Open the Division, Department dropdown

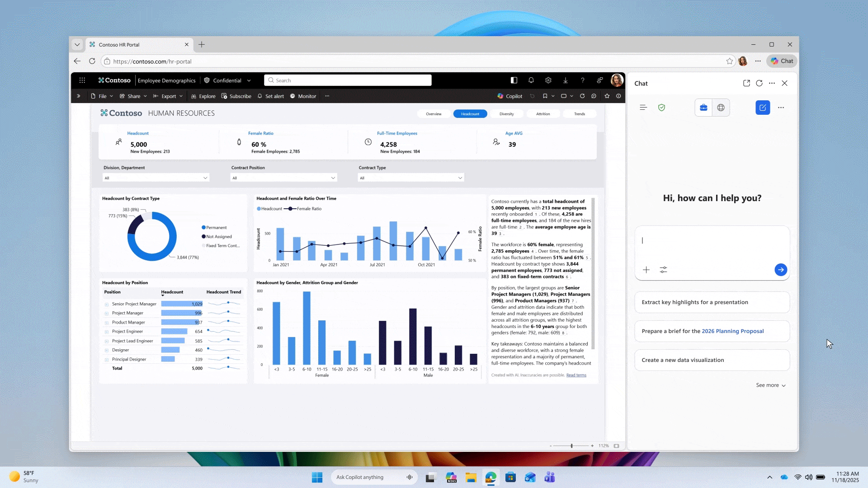pos(156,178)
